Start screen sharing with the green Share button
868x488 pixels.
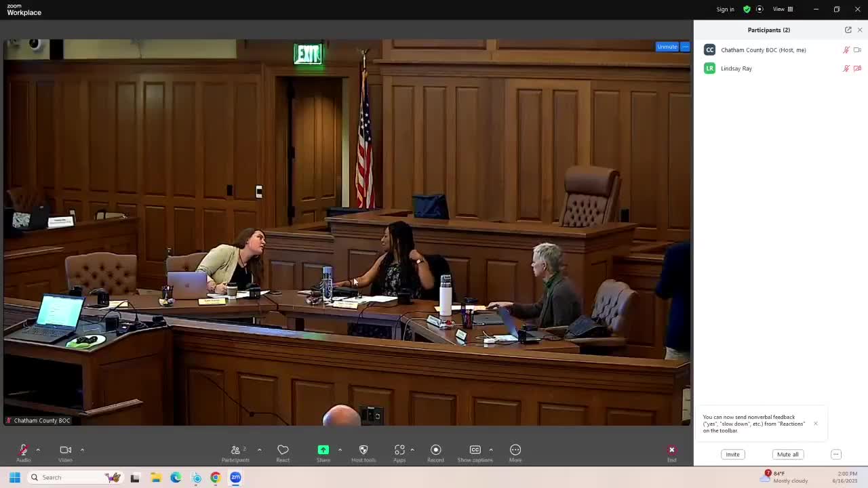[x=323, y=453]
